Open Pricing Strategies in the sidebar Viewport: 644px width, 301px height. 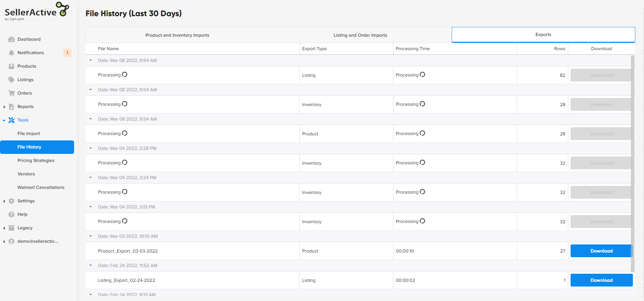36,161
